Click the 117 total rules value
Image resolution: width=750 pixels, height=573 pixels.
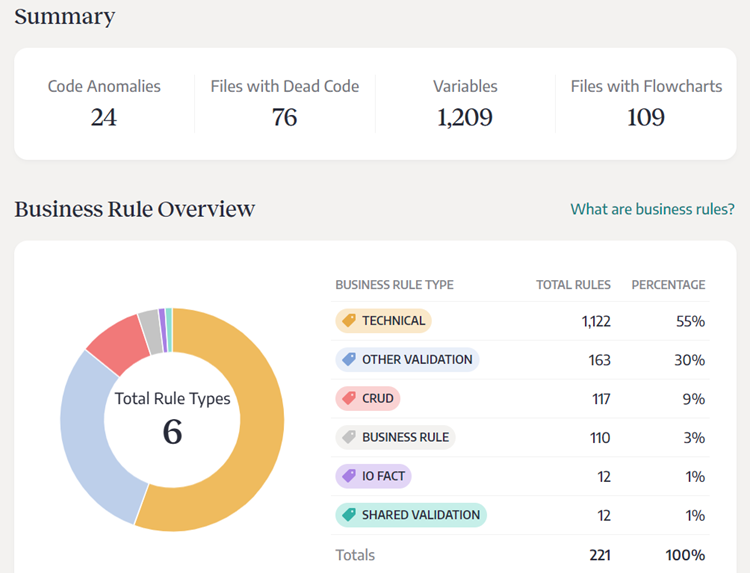(x=601, y=399)
